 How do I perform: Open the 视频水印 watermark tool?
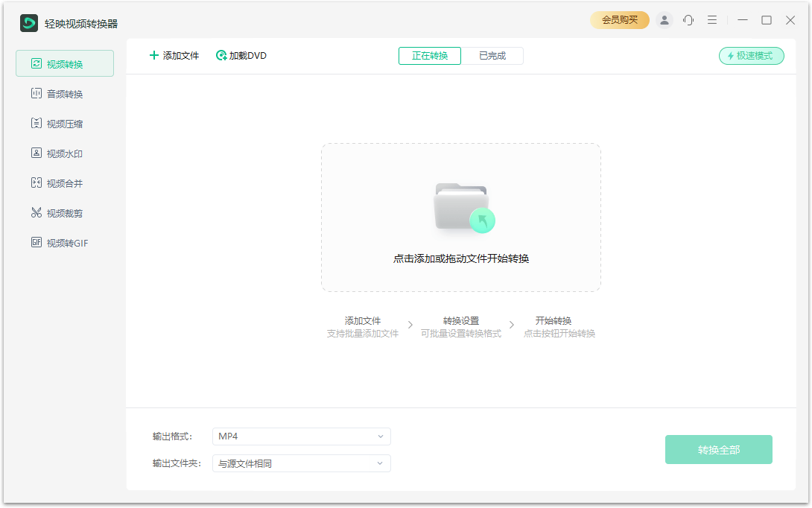tap(66, 153)
